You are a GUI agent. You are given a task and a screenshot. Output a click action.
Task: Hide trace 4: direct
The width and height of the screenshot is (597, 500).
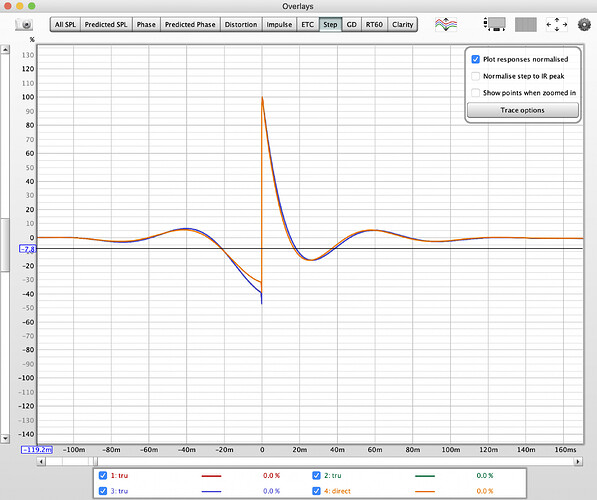(316, 491)
